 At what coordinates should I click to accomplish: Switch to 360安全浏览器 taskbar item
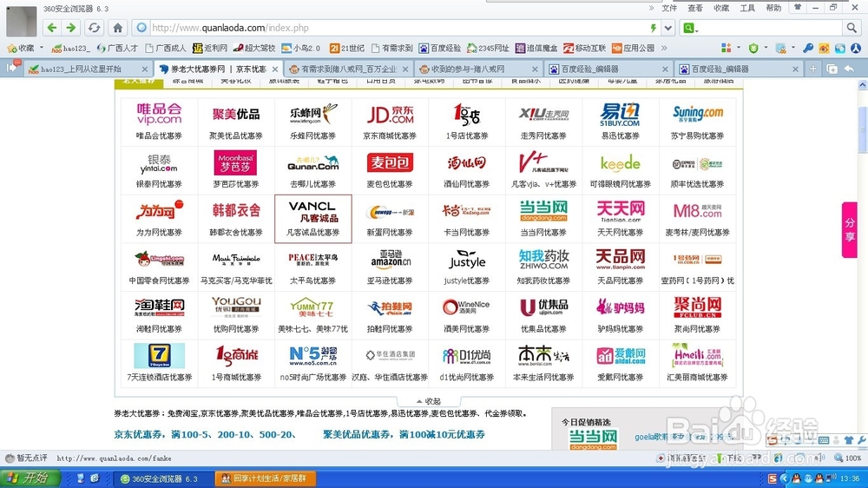(163, 478)
